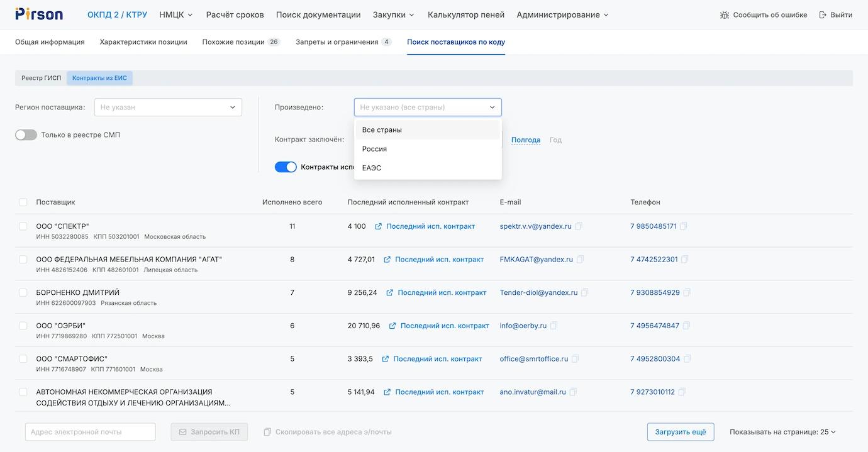This screenshot has width=868, height=452.
Task: Click the Pirson logo
Action: click(x=39, y=14)
